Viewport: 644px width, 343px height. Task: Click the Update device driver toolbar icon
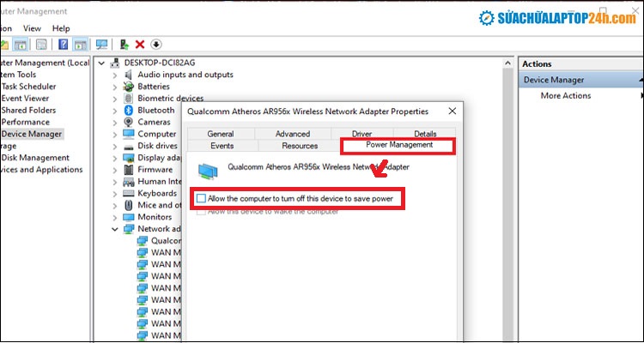coord(125,45)
